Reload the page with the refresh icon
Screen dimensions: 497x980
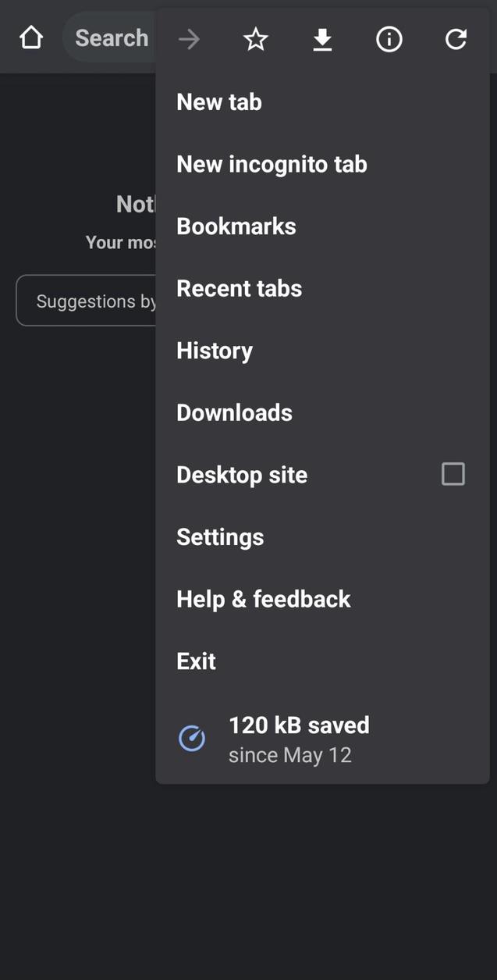click(x=455, y=38)
